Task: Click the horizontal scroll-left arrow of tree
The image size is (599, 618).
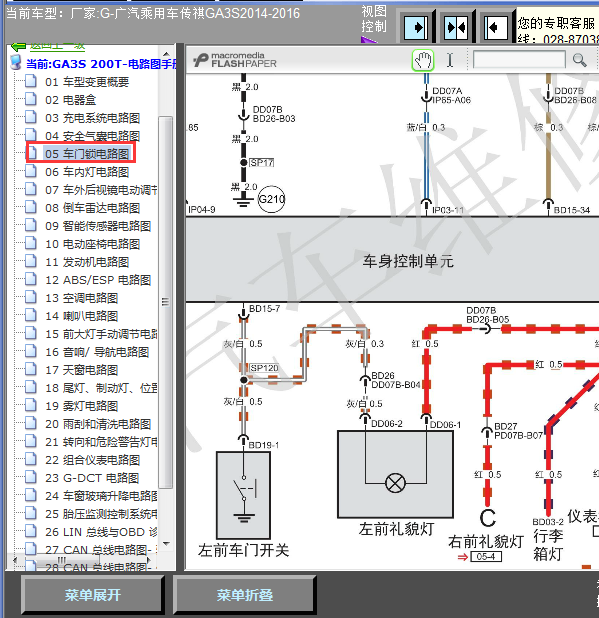Action: [x=15, y=560]
